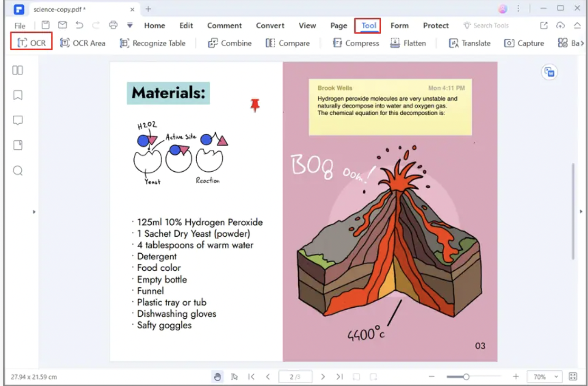
Task: Click the search icon in left sidebar
Action: [18, 171]
